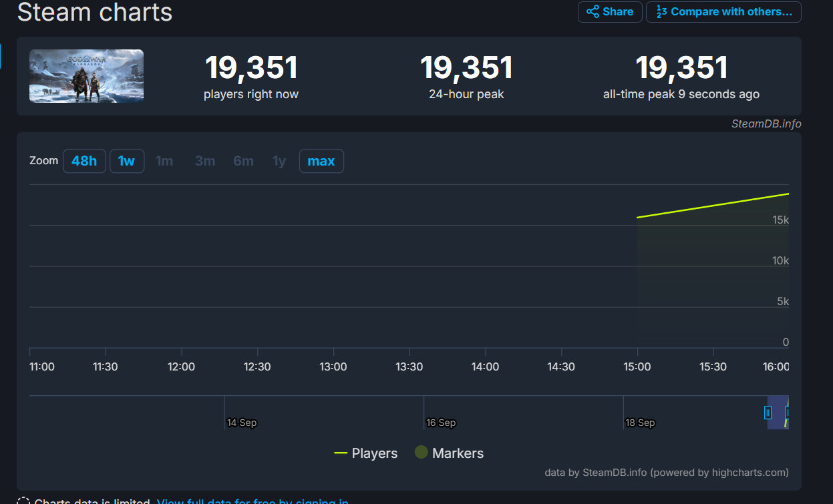
Task: Click the 15:00 time axis label
Action: (x=637, y=366)
